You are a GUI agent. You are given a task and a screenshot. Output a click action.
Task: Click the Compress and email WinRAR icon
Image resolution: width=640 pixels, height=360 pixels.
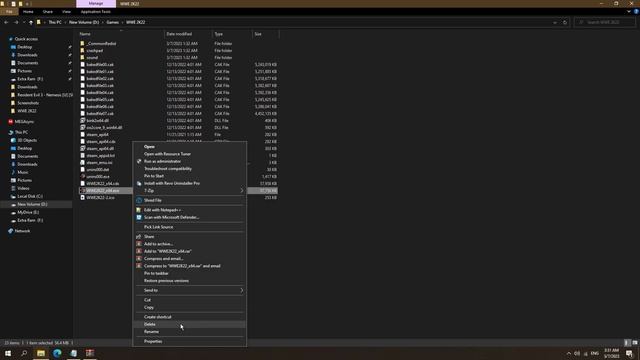point(139,259)
